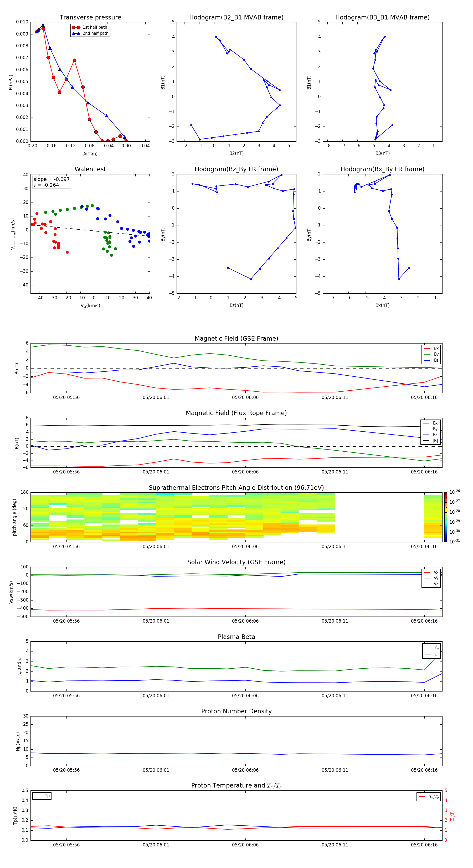Screen dimensions: 473x868
Task: Click the 'Pt(nPa)' y-axis label
Action: 11,82
